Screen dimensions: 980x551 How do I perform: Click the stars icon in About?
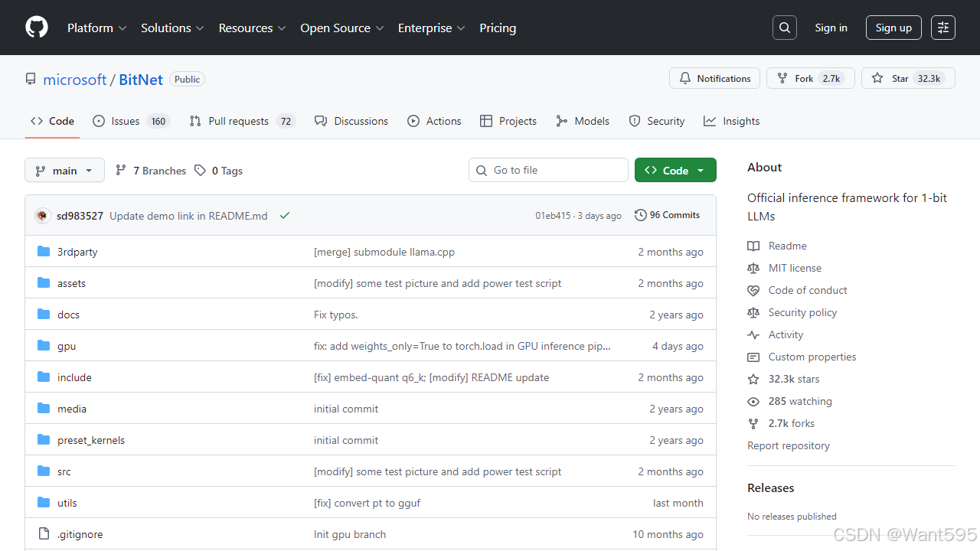(753, 379)
